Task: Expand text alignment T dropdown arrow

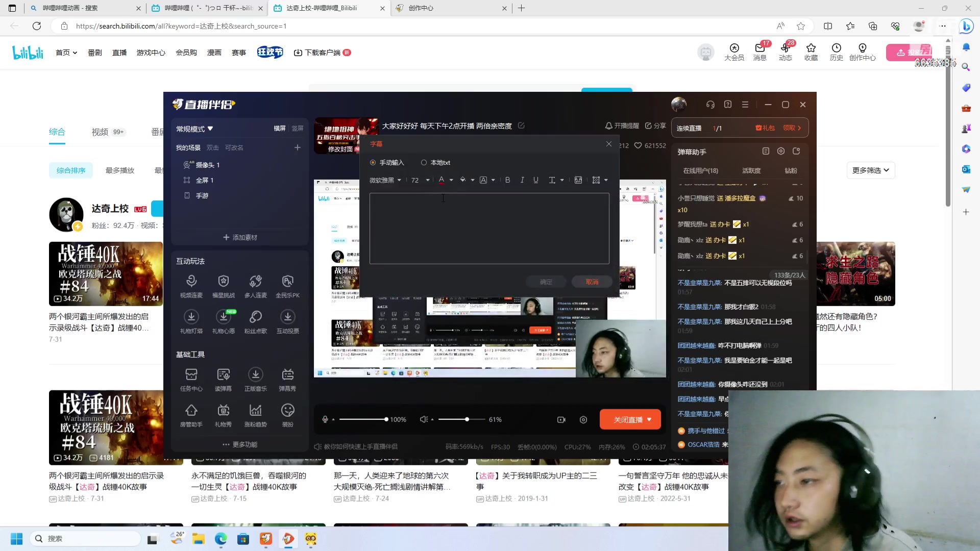Action: 562,180
